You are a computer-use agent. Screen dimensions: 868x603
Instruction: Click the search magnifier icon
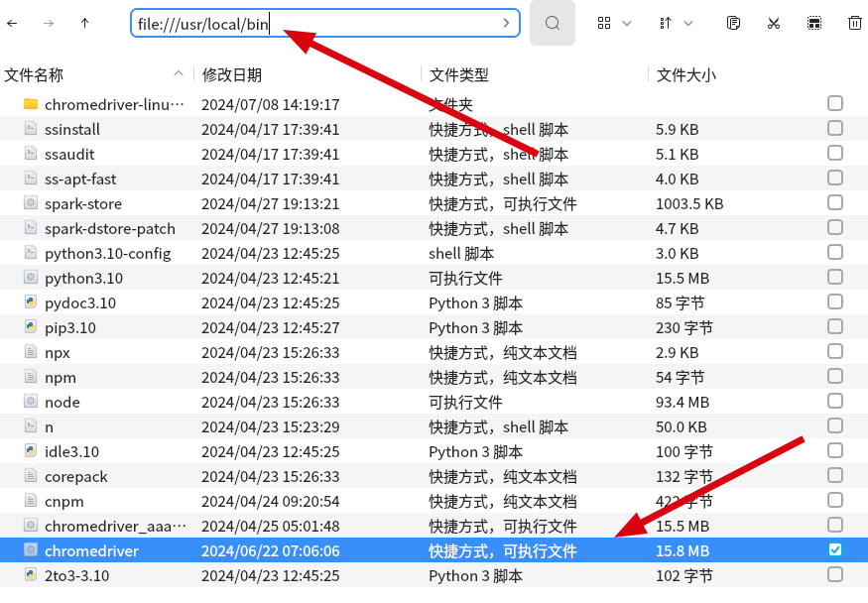552,23
